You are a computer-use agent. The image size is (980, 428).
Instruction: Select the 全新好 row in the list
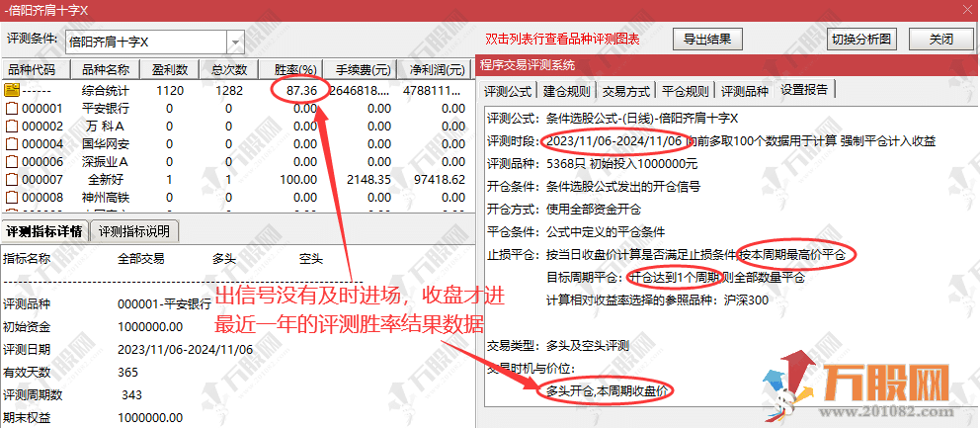click(104, 179)
